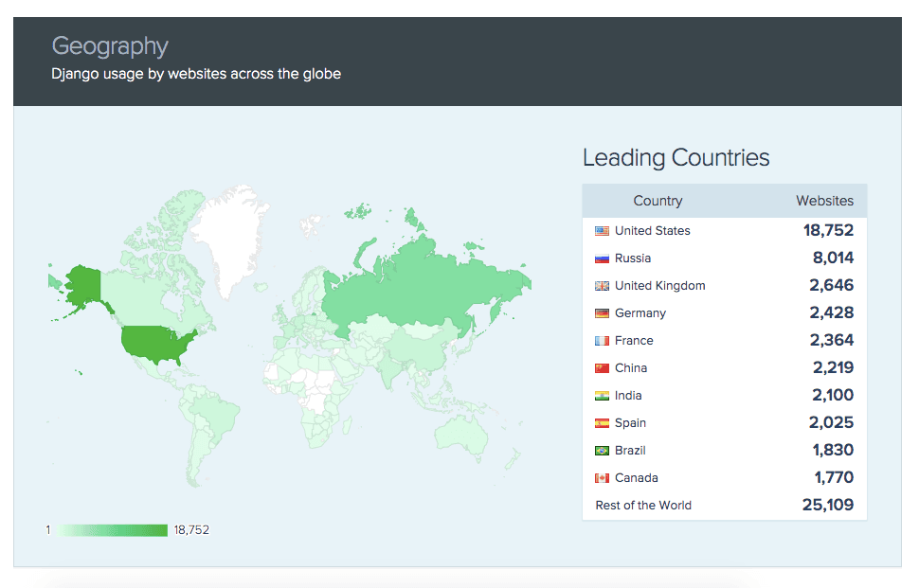This screenshot has height=588, width=919.
Task: Click the United Kingdom flag icon
Action: pyautogui.click(x=602, y=286)
